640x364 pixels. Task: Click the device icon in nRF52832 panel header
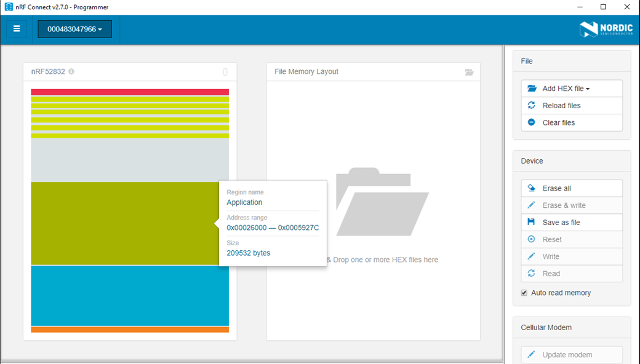[225, 72]
